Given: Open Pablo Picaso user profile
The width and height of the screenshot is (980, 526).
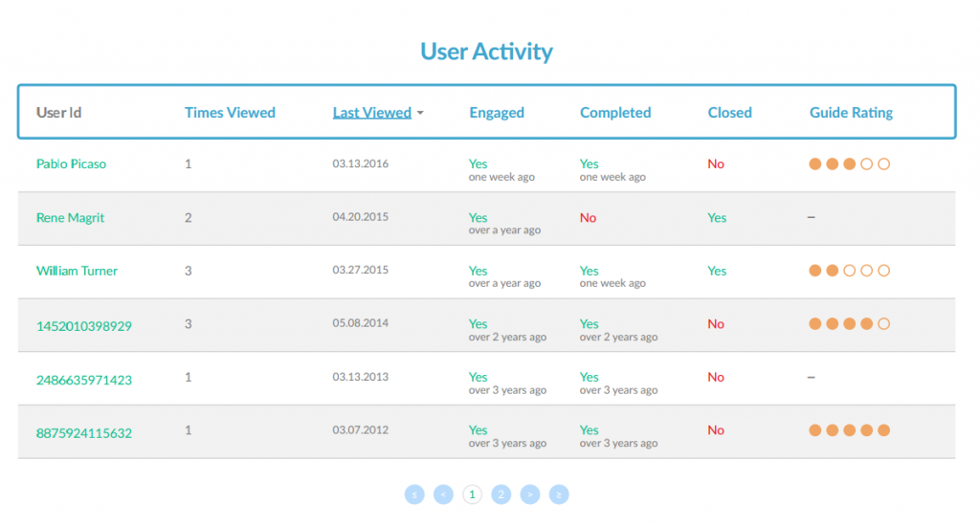Looking at the screenshot, I should pos(71,164).
